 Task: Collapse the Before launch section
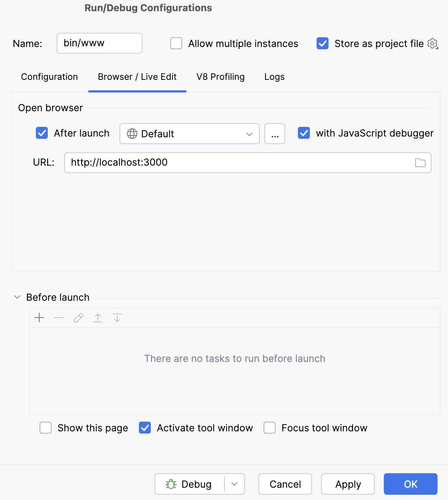(x=17, y=297)
